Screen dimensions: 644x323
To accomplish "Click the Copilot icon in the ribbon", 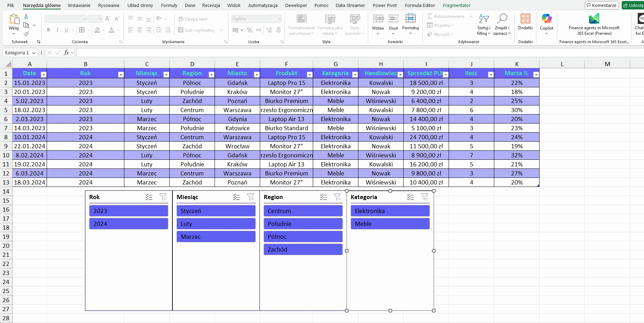I will coord(546,19).
